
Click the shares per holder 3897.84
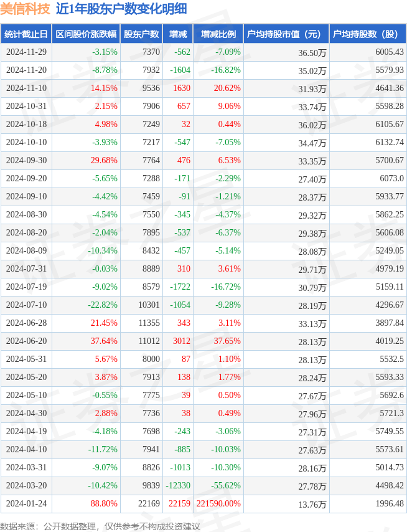[x=390, y=323]
